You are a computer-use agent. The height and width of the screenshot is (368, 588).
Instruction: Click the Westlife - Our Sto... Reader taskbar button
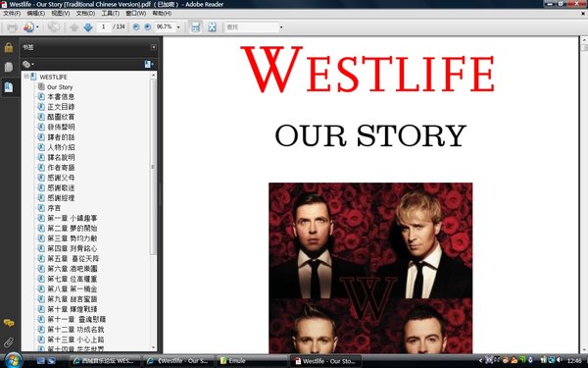pos(325,361)
